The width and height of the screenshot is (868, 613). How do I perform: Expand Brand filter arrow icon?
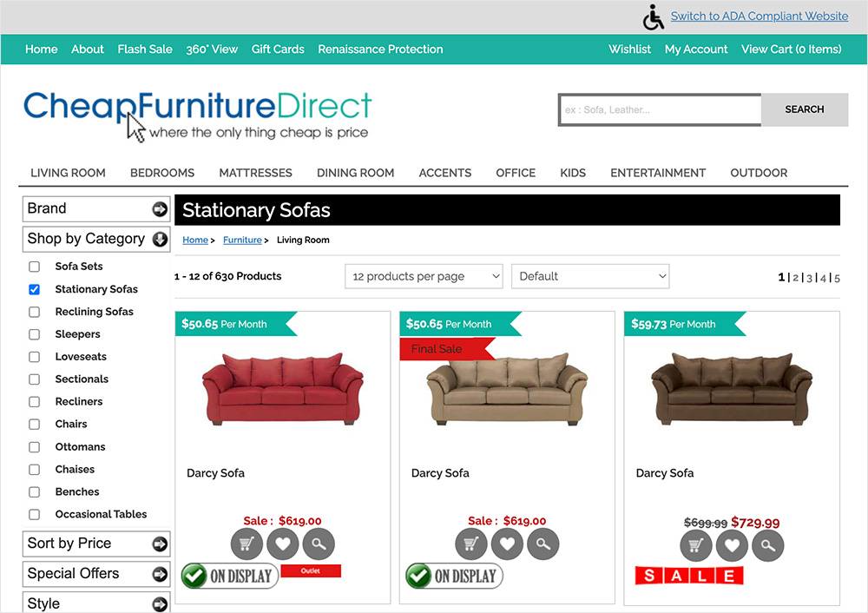(x=160, y=208)
